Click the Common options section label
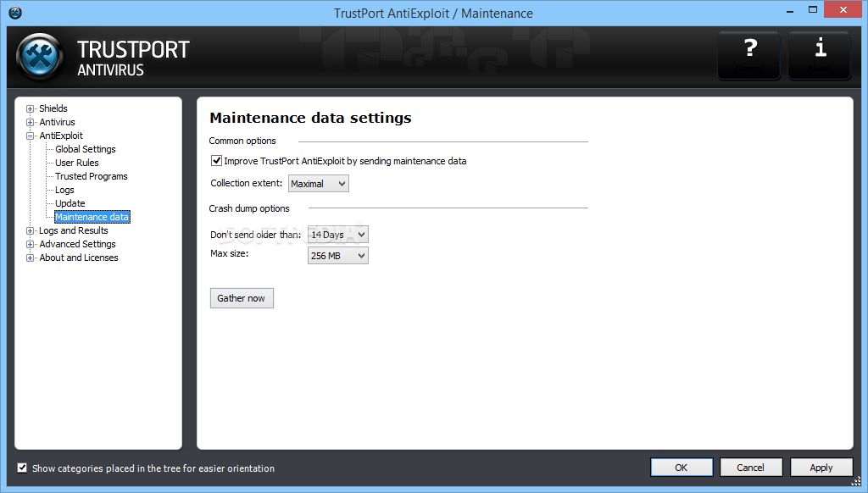868x493 pixels. 242,141
